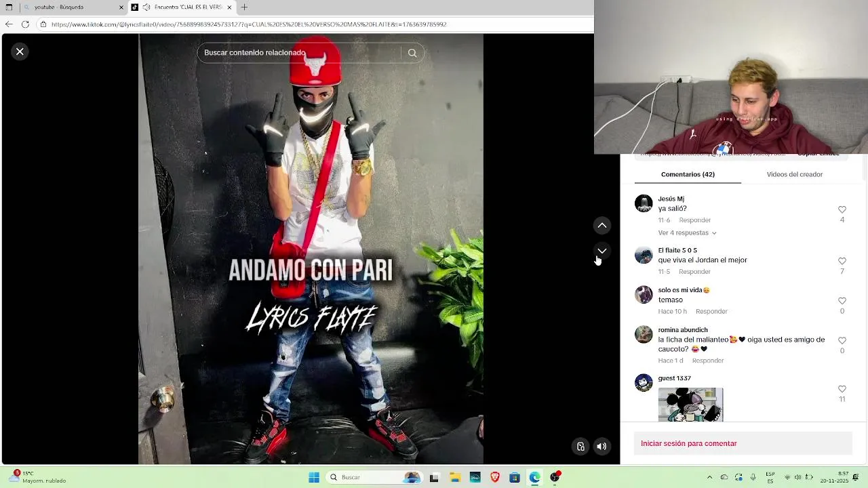
Task: Click the tiktok.com URL in the address bar
Action: tap(249, 24)
